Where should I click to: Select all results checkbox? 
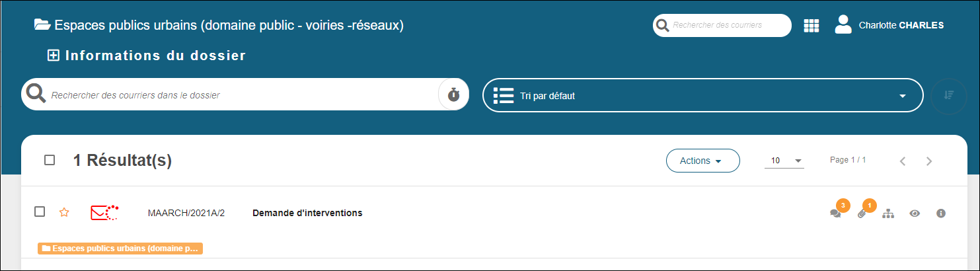(50, 160)
